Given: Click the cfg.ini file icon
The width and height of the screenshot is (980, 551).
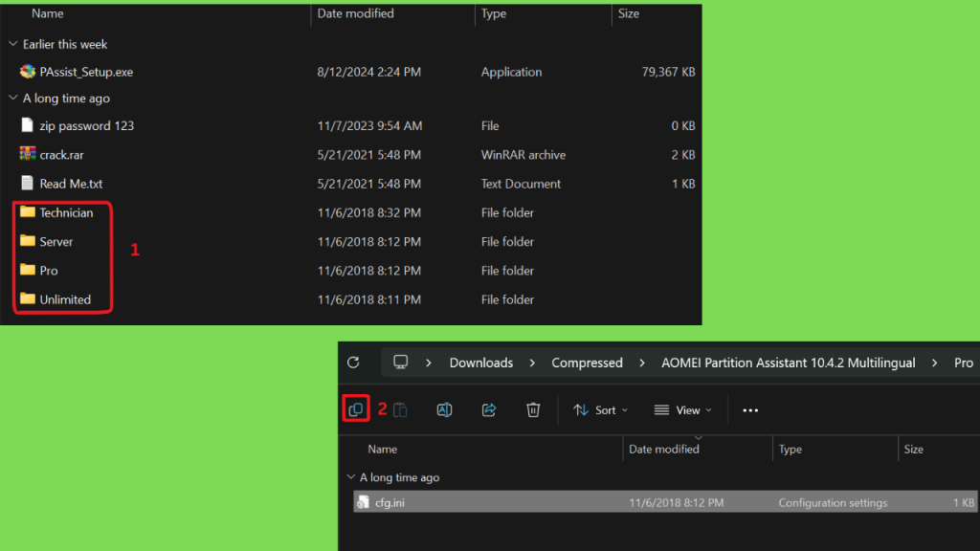Looking at the screenshot, I should point(363,501).
